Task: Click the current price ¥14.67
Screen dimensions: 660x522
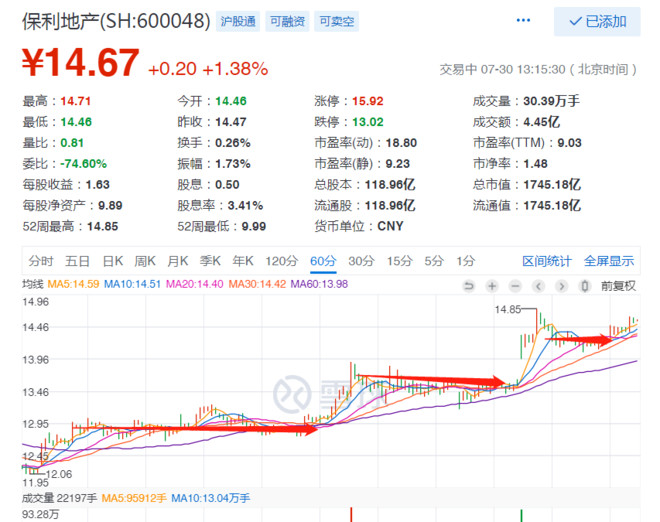Action: [81, 62]
